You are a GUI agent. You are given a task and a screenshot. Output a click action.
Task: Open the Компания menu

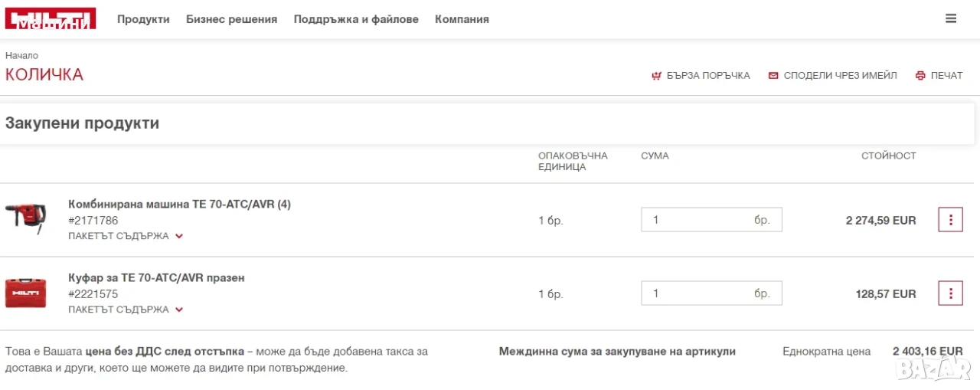coord(462,19)
